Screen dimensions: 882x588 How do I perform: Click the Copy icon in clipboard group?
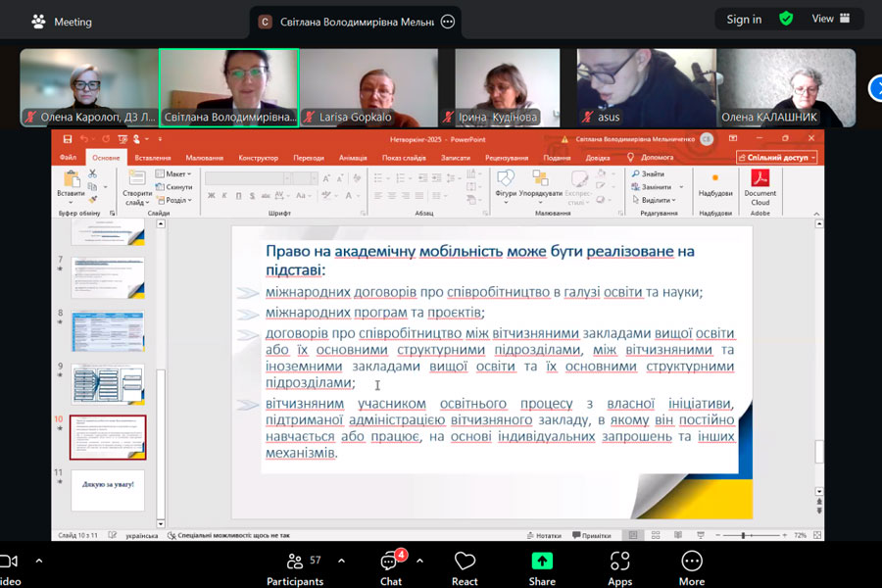[92, 187]
